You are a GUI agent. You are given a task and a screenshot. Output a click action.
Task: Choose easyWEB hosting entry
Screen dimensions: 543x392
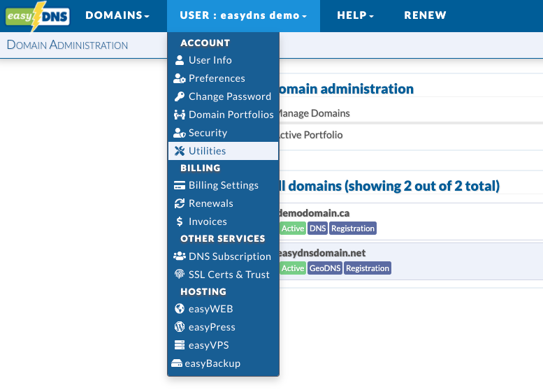pyautogui.click(x=223, y=309)
